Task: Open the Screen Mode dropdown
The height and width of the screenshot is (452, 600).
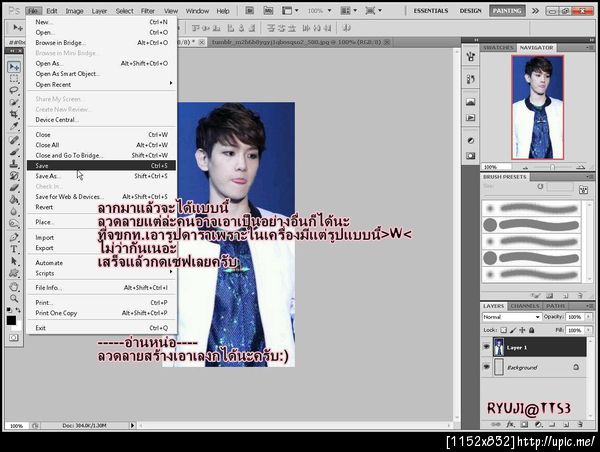Action: pyautogui.click(x=373, y=11)
